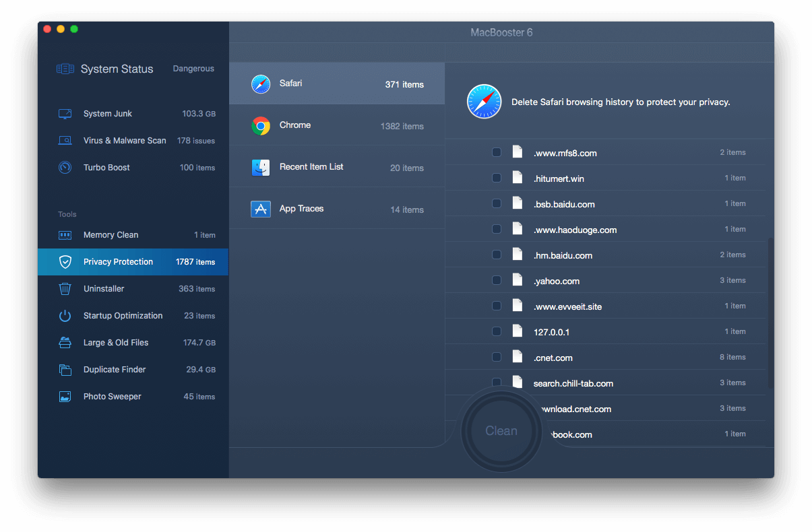This screenshot has width=812, height=532.
Task: Select the App Traces category
Action: [337, 209]
